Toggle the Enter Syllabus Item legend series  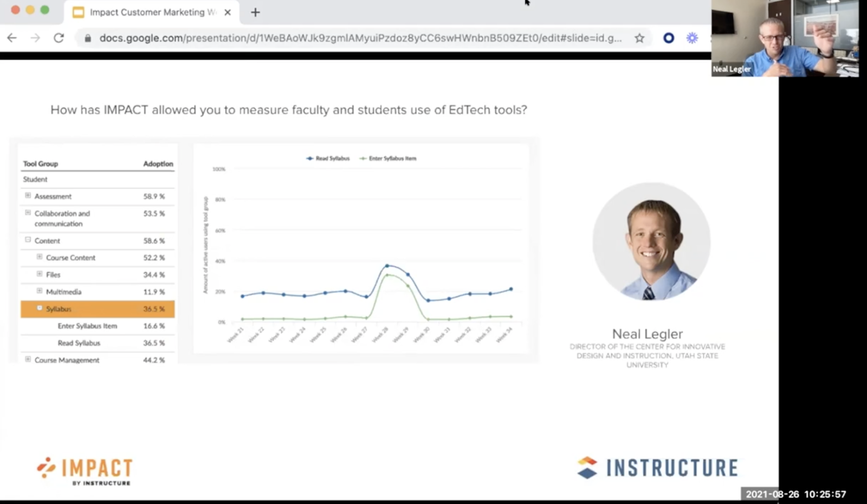coord(388,159)
